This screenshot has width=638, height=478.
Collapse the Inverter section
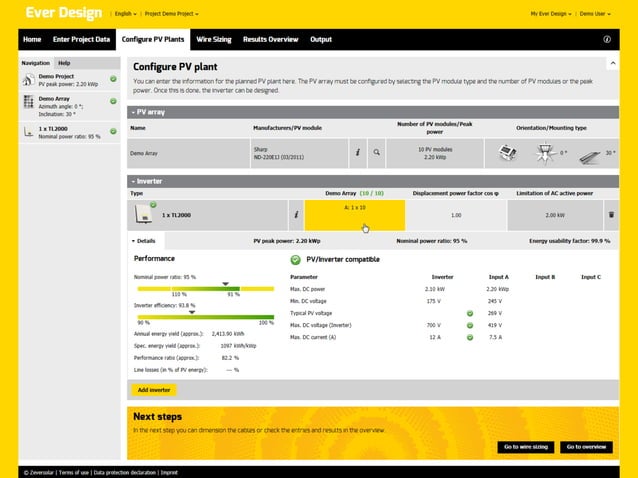(x=133, y=181)
